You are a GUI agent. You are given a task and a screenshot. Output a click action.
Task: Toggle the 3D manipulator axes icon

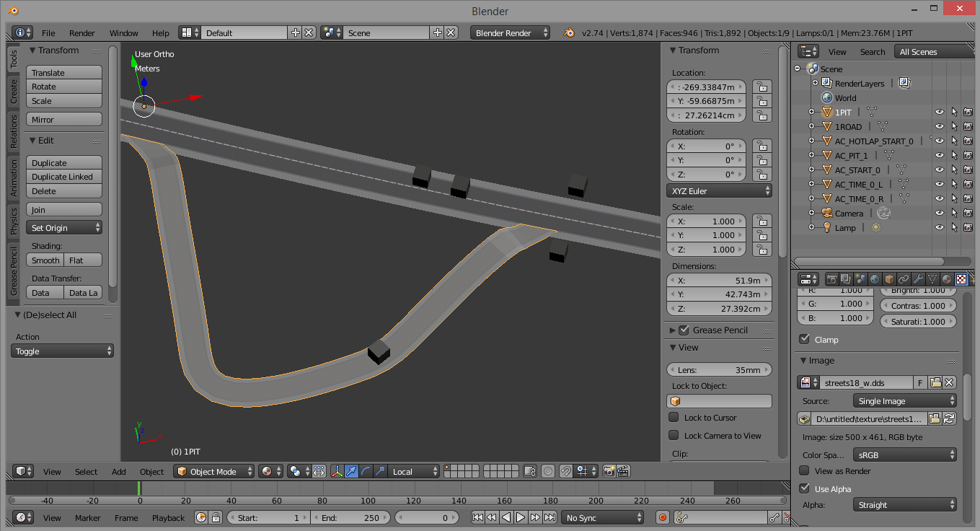click(337, 471)
